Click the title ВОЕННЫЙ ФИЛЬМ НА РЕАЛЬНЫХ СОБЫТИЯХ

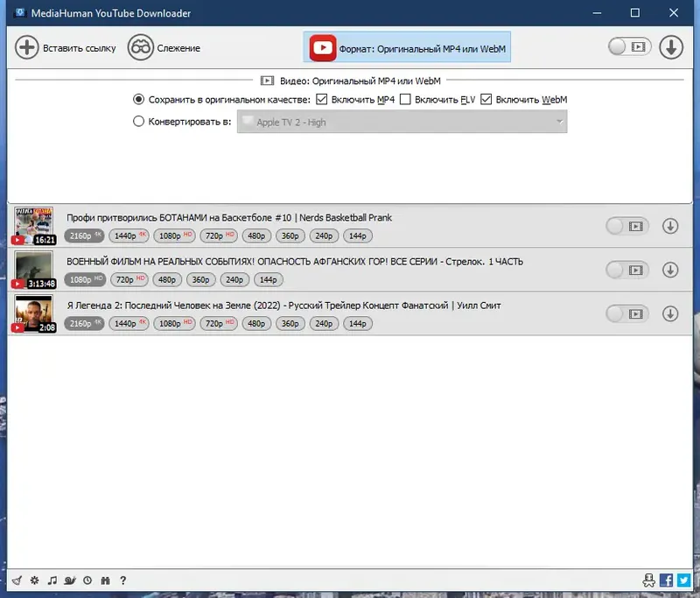click(295, 261)
